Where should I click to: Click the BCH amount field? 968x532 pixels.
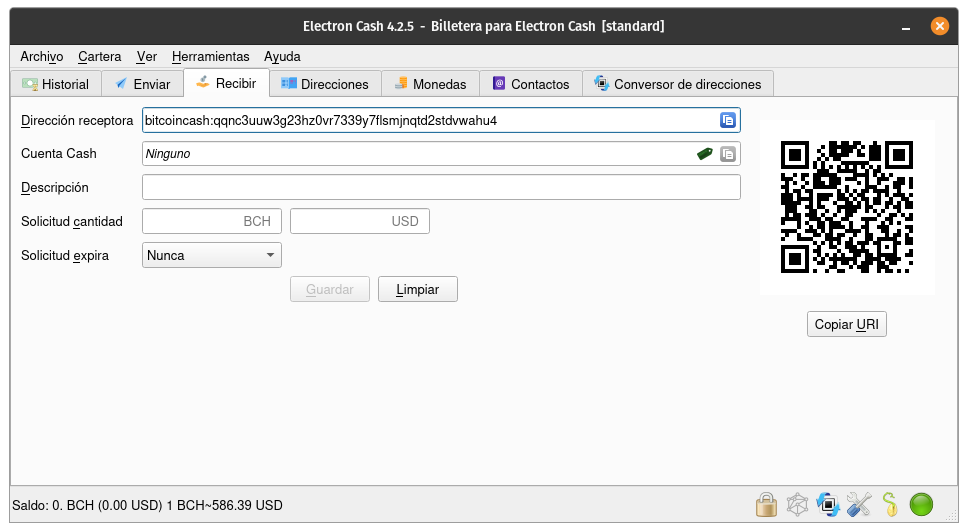click(x=212, y=221)
